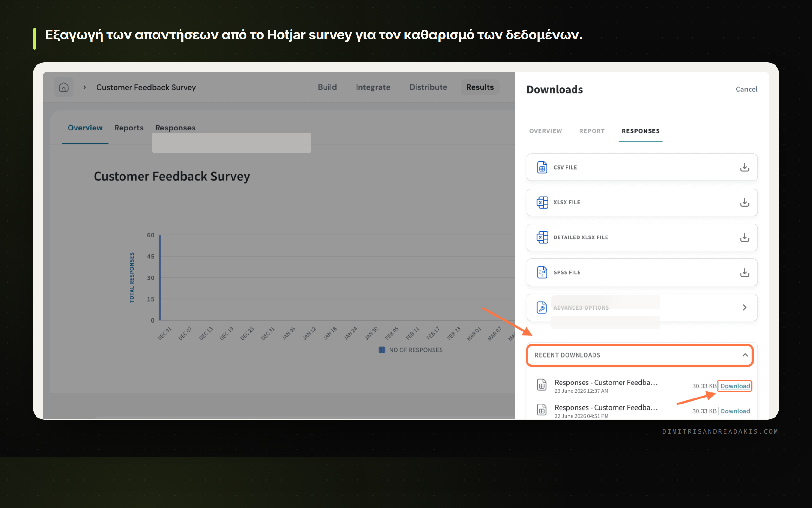The image size is (812, 508).
Task: Click 'Responses - Customer Feedba…' dated 23 June
Action: click(606, 382)
